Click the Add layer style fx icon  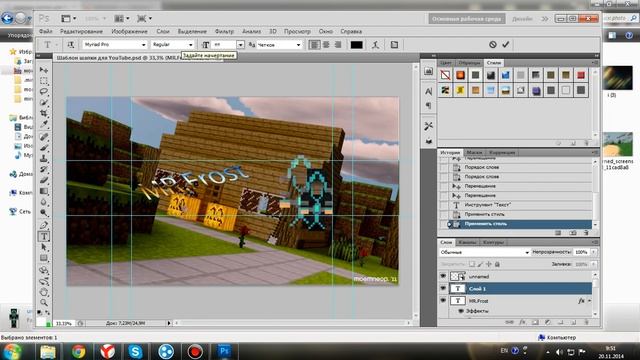click(x=522, y=322)
